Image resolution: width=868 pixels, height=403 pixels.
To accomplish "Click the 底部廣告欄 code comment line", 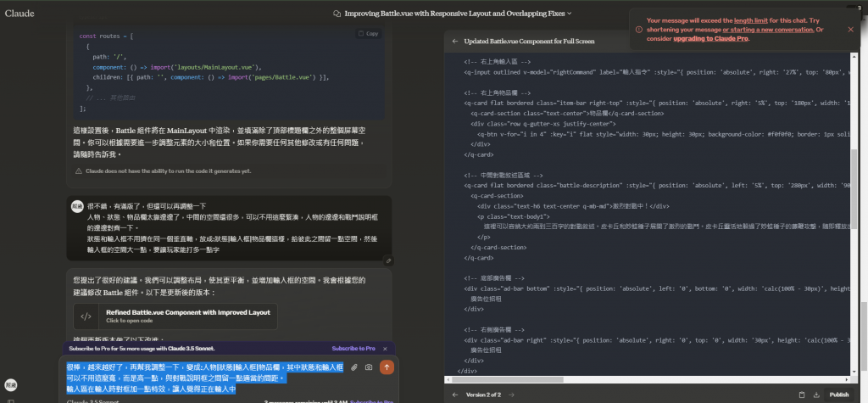I will (495, 278).
